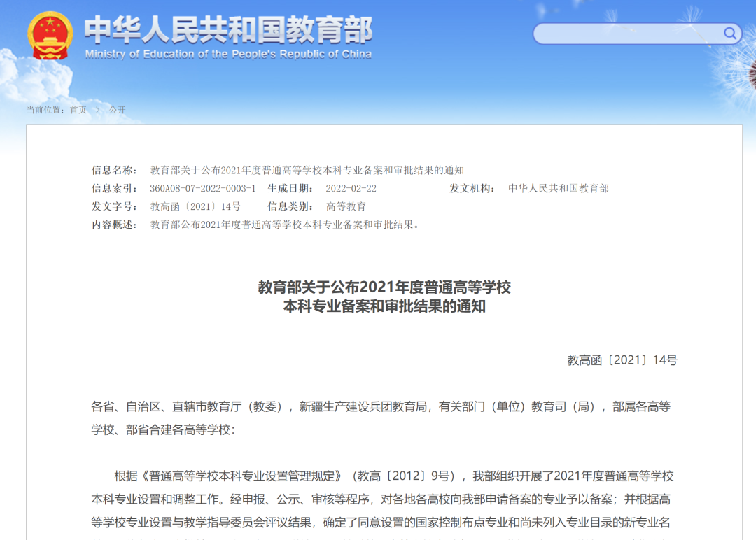Click the right-aligned document number 教高函〔2021〕14号

coord(622,360)
